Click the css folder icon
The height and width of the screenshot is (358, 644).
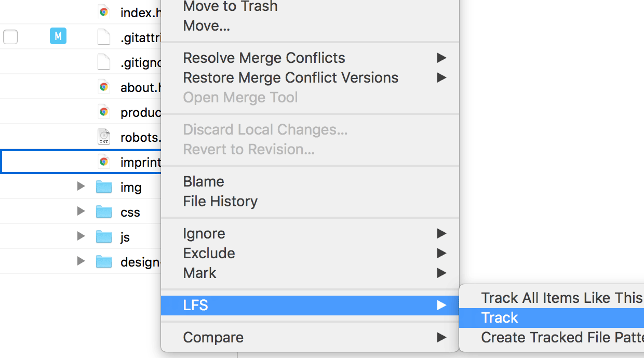(104, 211)
